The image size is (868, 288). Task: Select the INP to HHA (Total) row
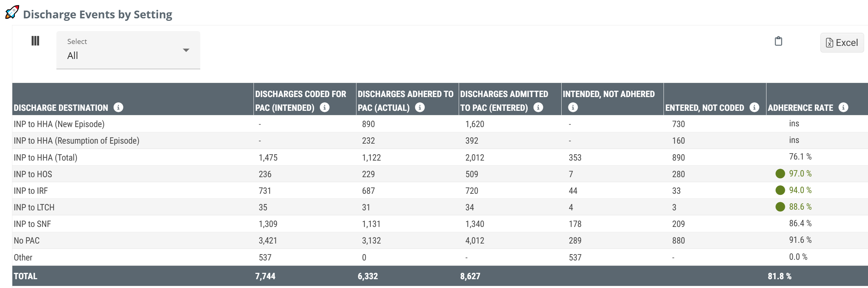45,157
